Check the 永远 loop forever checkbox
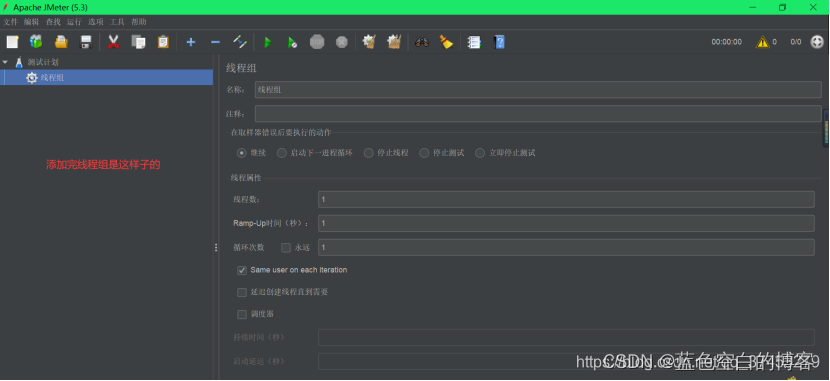 point(286,247)
